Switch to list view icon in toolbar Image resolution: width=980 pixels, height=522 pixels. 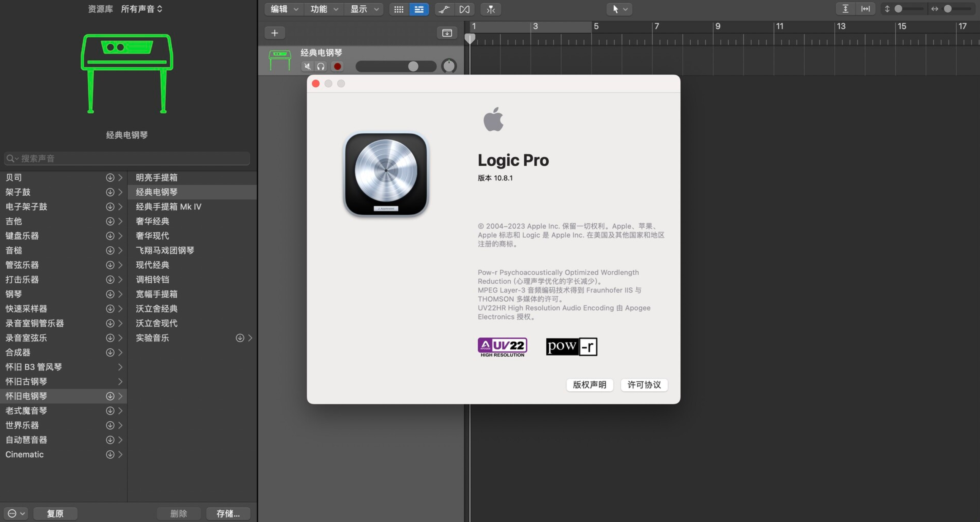[419, 9]
